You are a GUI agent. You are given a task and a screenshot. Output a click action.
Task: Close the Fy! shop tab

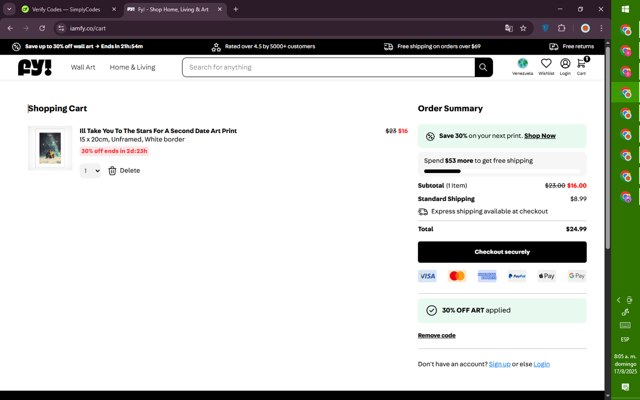point(220,9)
